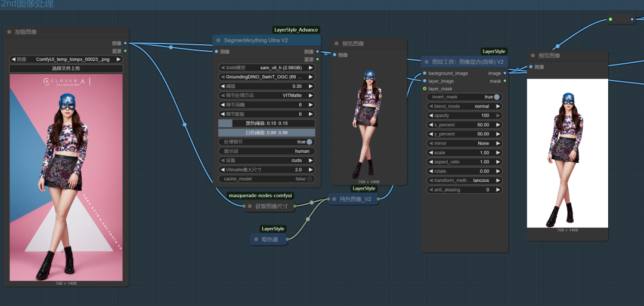Open the SAM模型 model selector

point(267,68)
